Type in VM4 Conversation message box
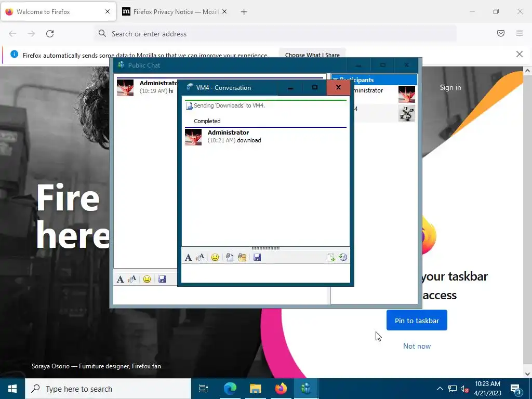 pos(265,273)
